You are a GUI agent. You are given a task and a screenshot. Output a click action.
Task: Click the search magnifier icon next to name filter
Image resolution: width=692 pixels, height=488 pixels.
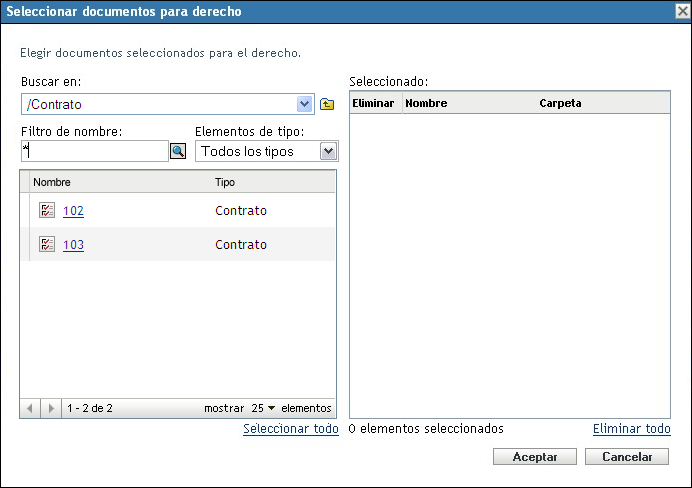[x=178, y=151]
